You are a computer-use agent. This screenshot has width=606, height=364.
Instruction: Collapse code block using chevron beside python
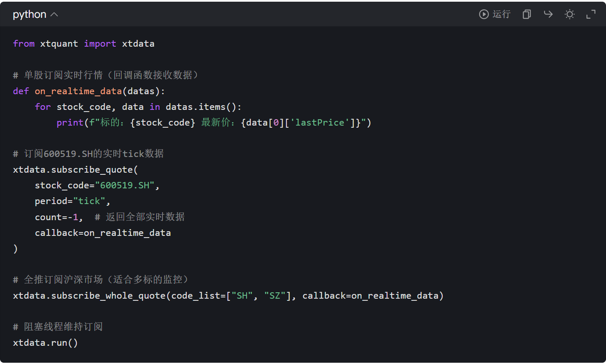(54, 14)
